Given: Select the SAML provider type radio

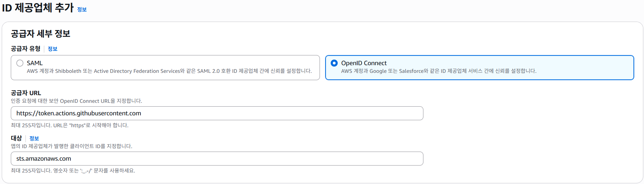Looking at the screenshot, I should (20, 63).
